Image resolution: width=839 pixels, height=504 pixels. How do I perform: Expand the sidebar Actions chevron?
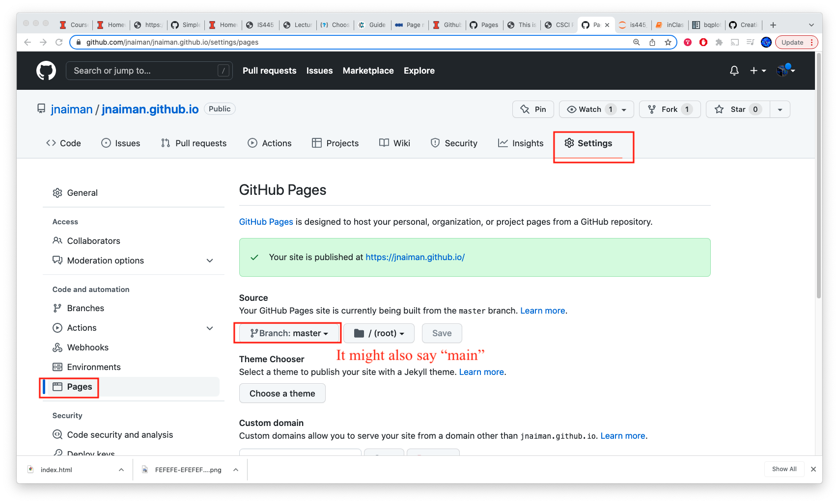pos(210,328)
